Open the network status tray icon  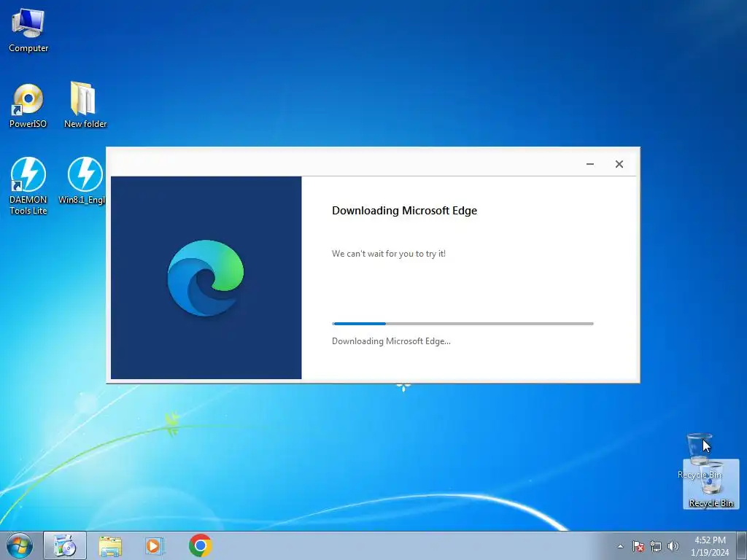(656, 546)
